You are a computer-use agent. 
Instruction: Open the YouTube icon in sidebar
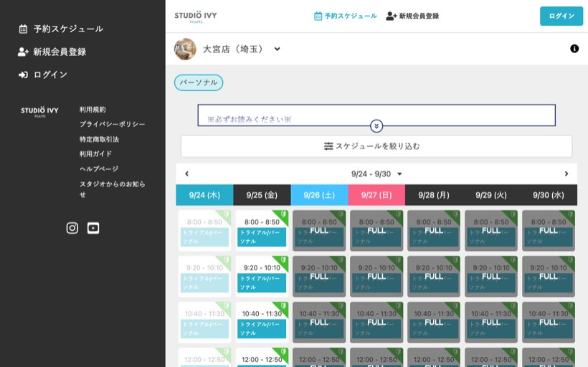tap(93, 228)
